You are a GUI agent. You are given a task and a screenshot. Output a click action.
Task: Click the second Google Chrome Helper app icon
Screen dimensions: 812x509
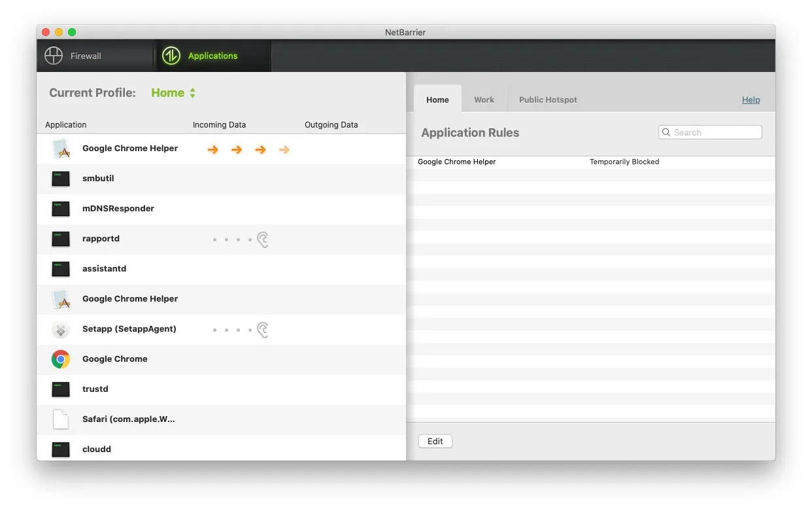61,299
